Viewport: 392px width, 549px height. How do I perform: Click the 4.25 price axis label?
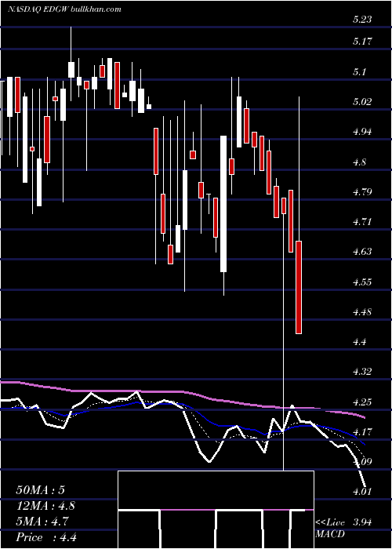[362, 402]
